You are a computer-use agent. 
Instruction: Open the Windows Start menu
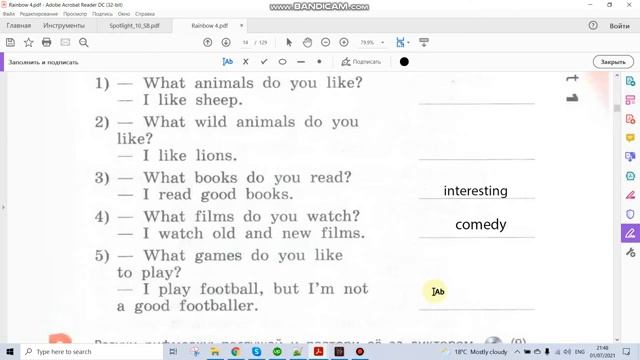tap(10, 351)
